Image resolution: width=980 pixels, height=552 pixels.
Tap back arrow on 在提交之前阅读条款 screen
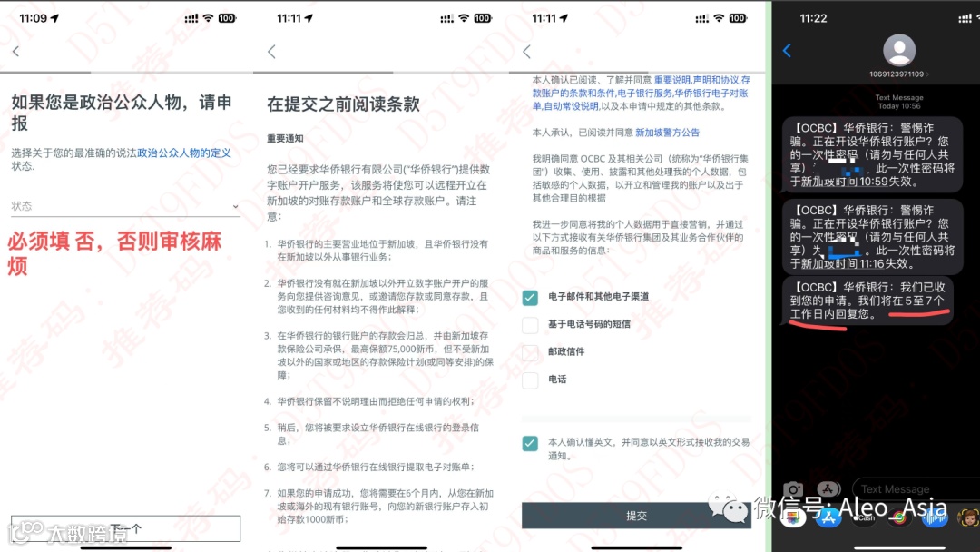271,51
